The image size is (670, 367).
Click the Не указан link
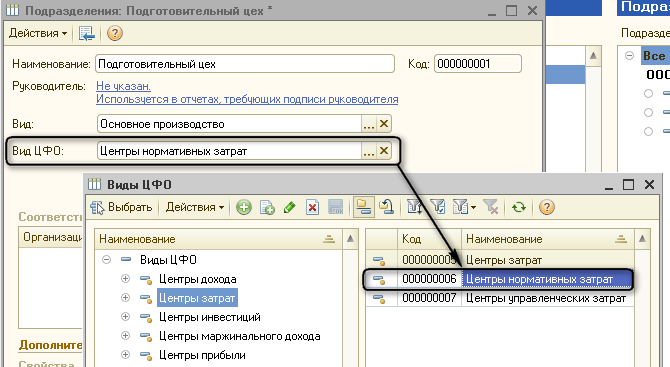click(x=123, y=86)
